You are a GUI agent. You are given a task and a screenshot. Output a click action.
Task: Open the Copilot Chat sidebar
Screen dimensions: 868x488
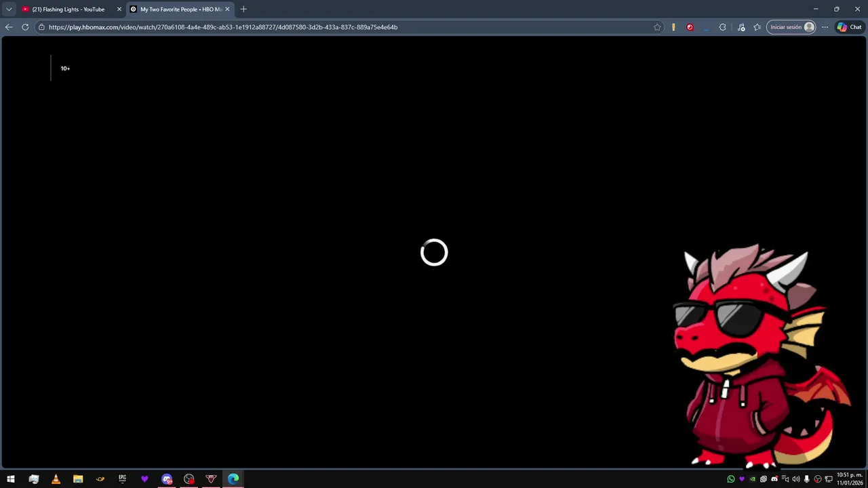[x=849, y=27]
